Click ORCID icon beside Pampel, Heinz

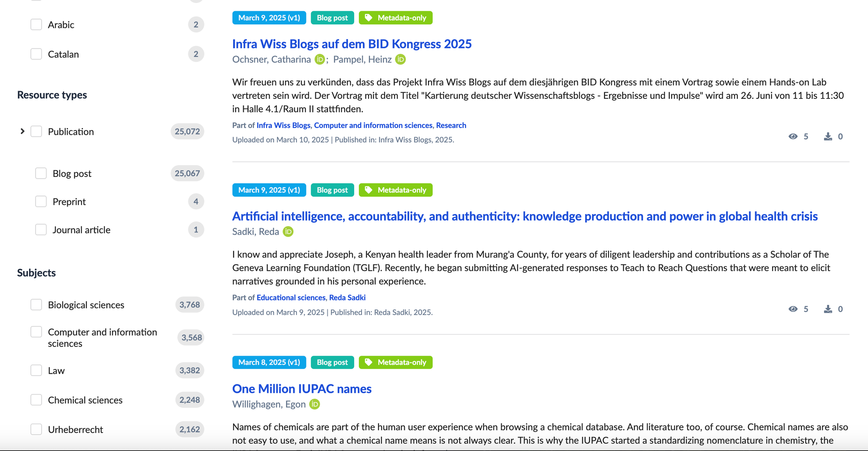point(401,59)
